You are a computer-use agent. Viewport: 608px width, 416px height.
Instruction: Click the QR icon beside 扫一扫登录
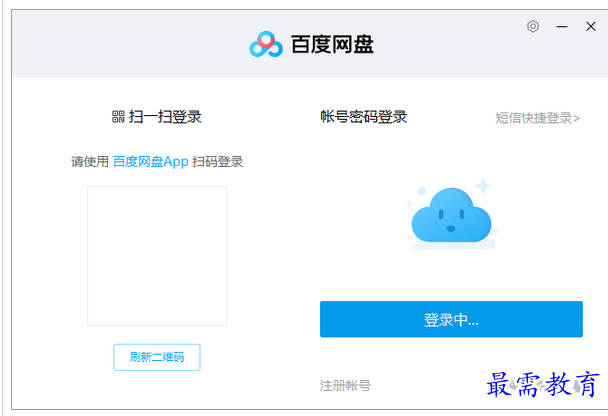(118, 116)
